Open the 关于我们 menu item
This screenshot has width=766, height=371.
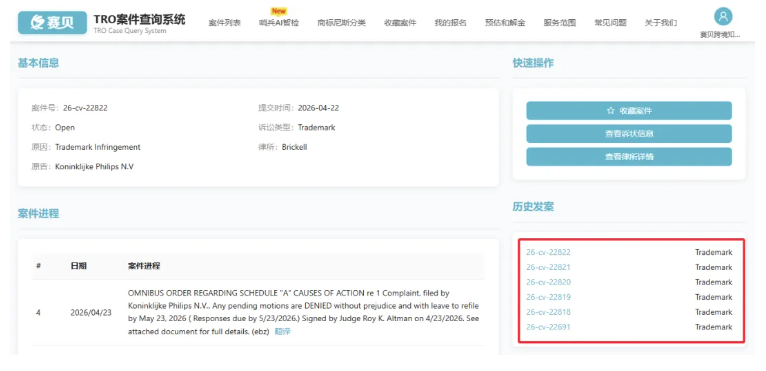pyautogui.click(x=661, y=22)
